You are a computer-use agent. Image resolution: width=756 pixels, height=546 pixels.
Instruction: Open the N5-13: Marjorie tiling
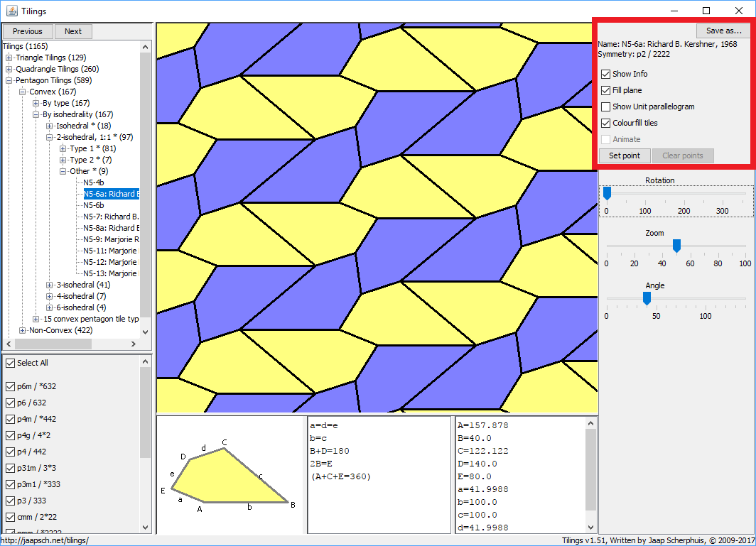[111, 274]
